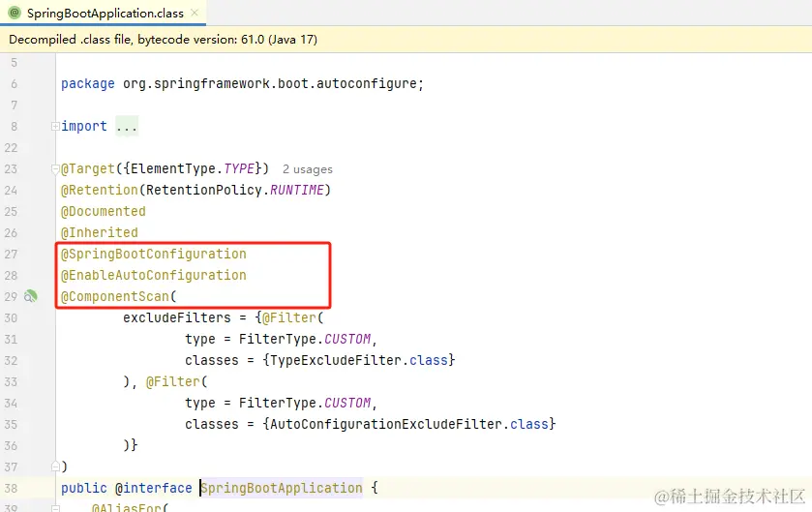Viewport: 812px width, 512px height.
Task: Click the excludeFilters attribute name
Action: click(176, 317)
